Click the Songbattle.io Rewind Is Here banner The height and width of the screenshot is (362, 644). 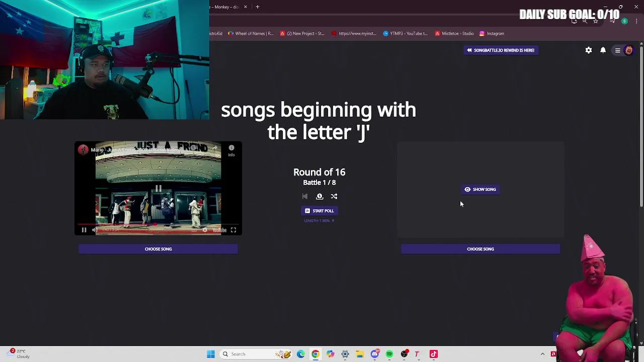(x=501, y=50)
